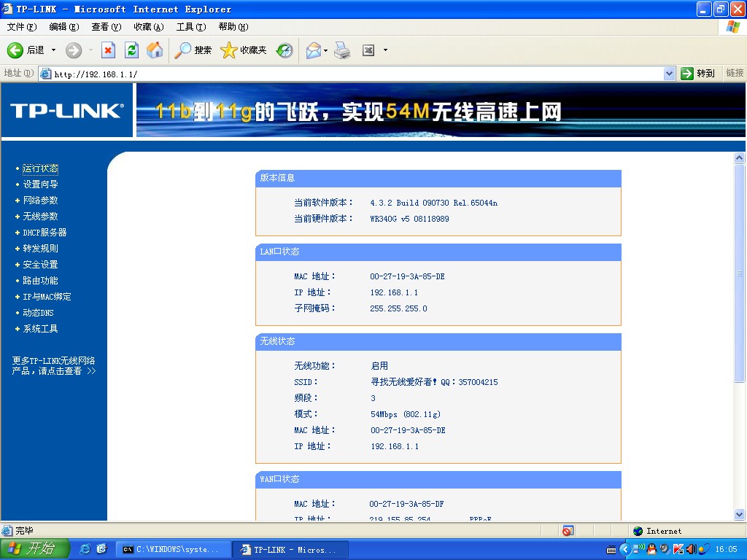Refresh the page with green arrows icon

(132, 50)
